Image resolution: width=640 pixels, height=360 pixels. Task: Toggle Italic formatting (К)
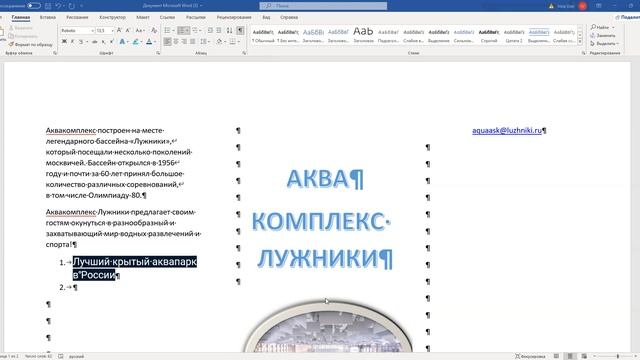pyautogui.click(x=73, y=42)
